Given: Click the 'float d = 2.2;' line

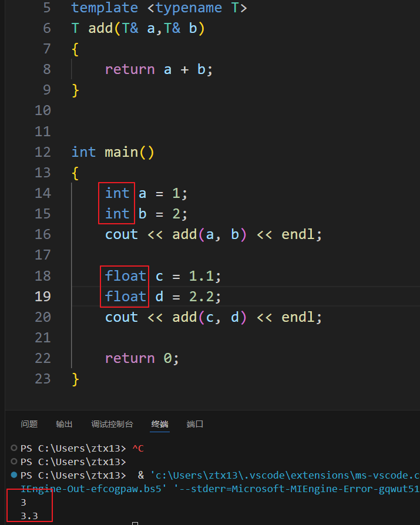Looking at the screenshot, I should (x=163, y=297).
